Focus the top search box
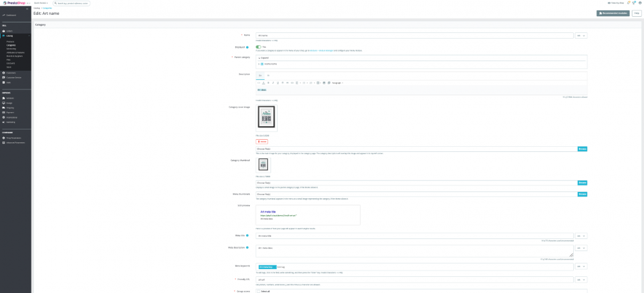Viewport: 644px width, 293px height. (x=71, y=3)
